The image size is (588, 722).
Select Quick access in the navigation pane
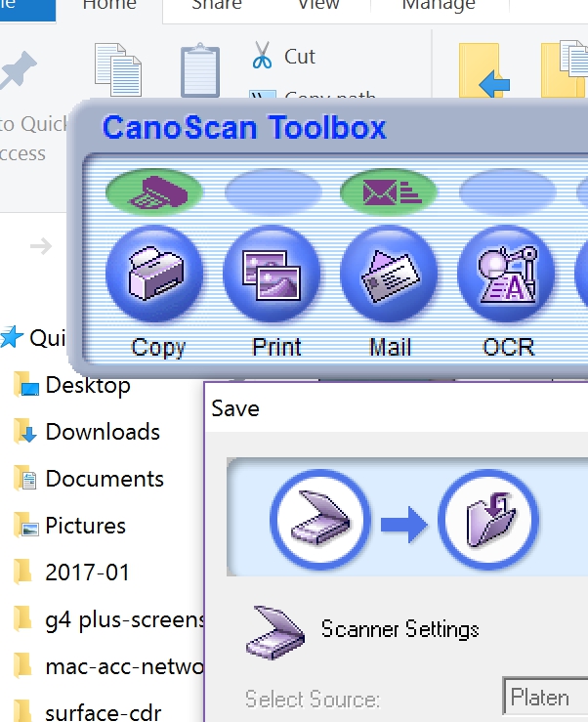tap(33, 337)
